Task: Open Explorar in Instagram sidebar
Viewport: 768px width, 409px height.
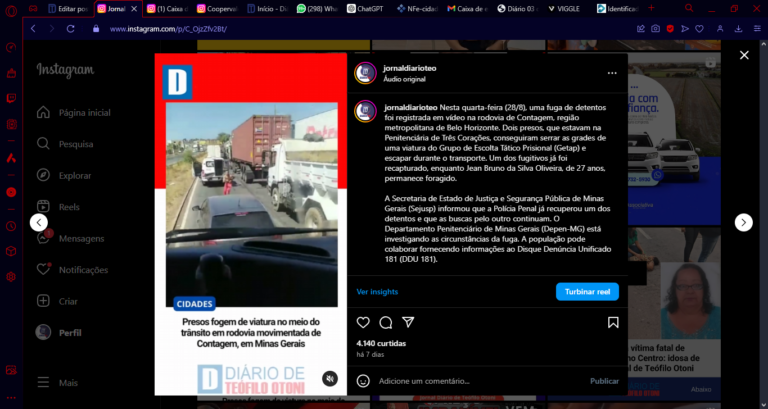Action: 64,175
